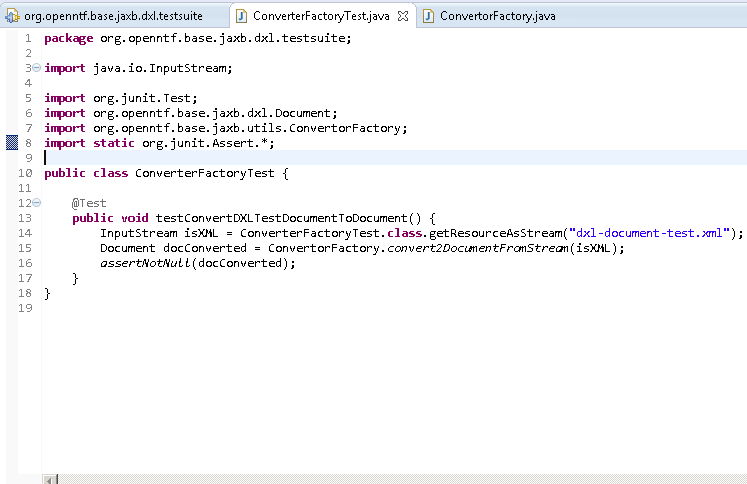This screenshot has height=484, width=747.
Task: Place cursor on empty line 9
Action: [200, 158]
